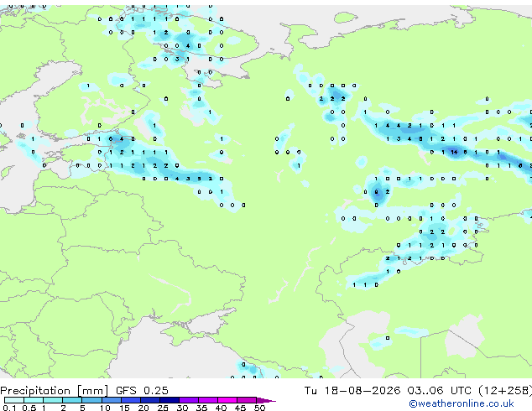Click the 30–35 mm violet legend swatch
The height and width of the screenshot is (411, 532).
point(188,400)
